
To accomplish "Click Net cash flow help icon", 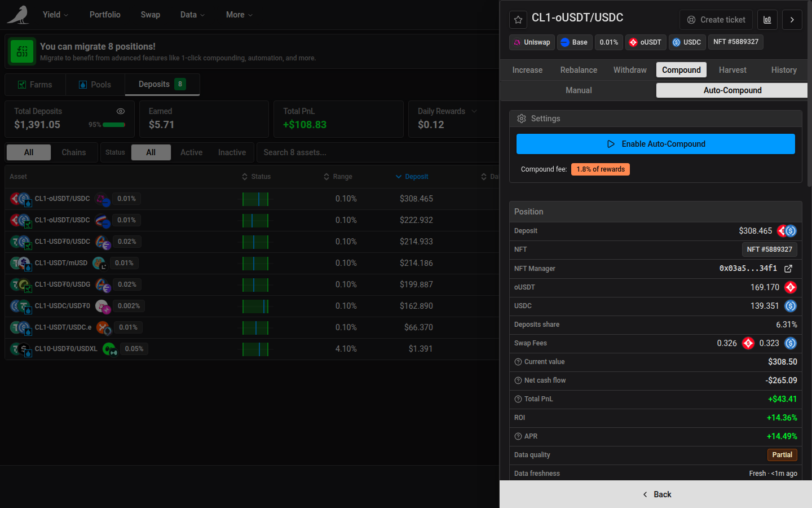I will [518, 380].
